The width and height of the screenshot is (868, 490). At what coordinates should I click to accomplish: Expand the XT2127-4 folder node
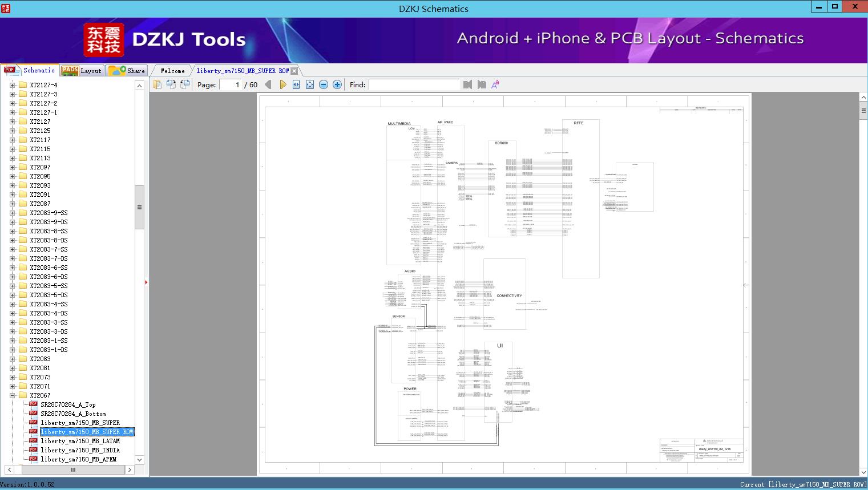(x=11, y=84)
